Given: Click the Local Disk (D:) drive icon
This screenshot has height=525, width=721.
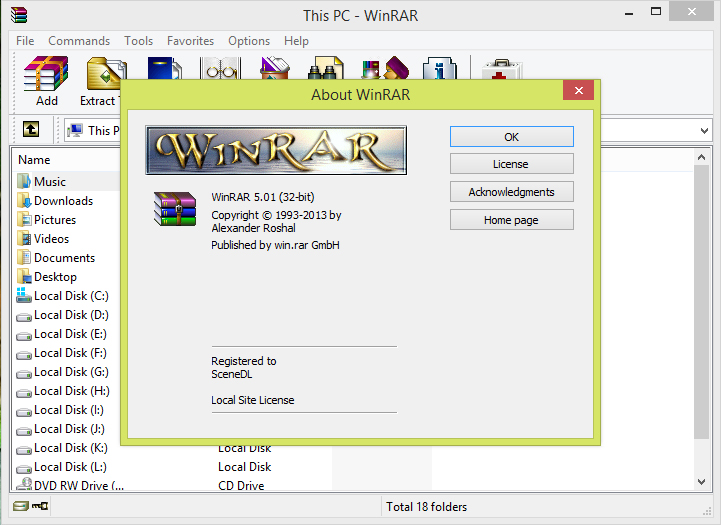Looking at the screenshot, I should click(23, 316).
